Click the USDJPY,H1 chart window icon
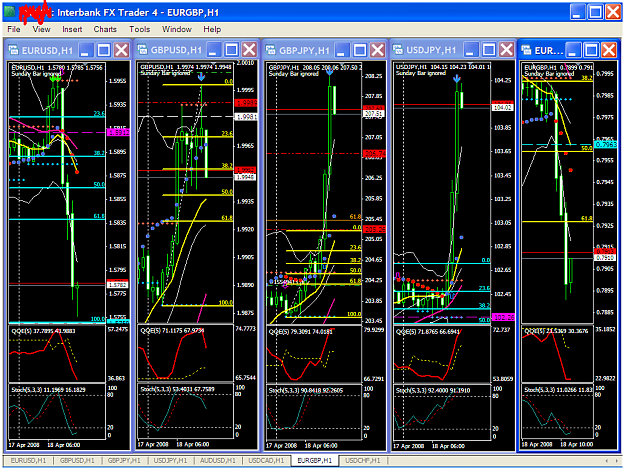Screen dimensions: 625x470 398,50
